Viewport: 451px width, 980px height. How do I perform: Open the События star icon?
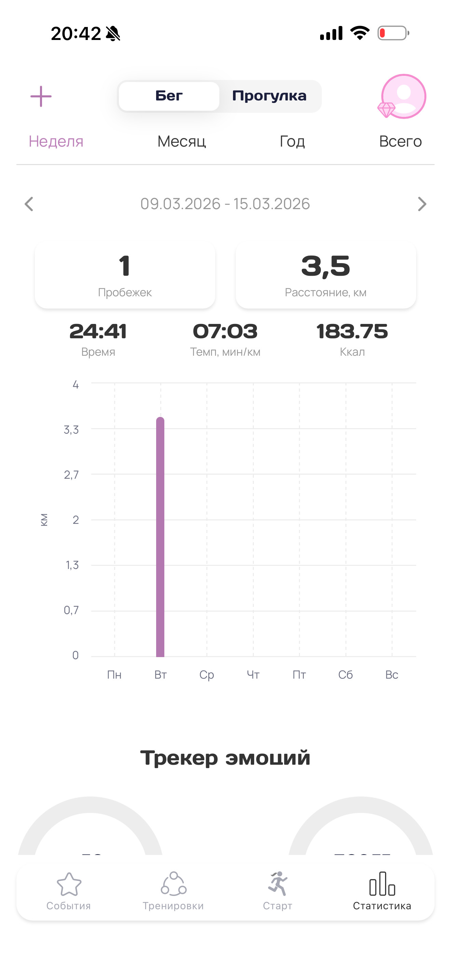coord(69,885)
